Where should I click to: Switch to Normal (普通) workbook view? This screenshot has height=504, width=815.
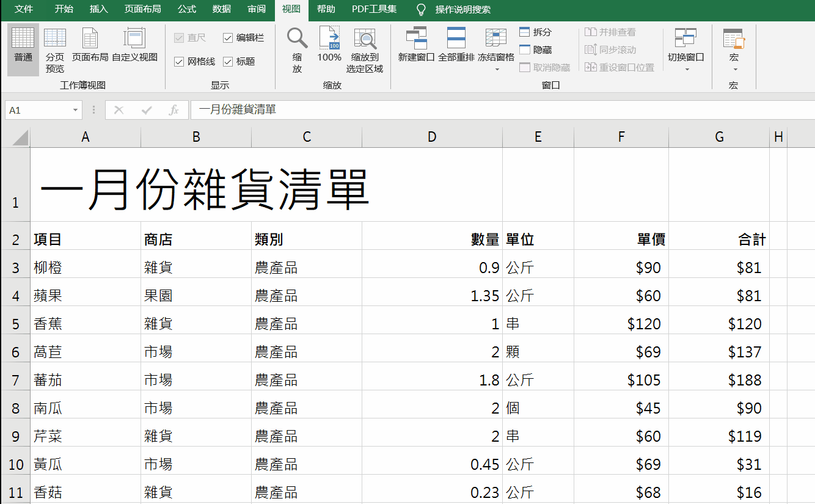[x=23, y=49]
